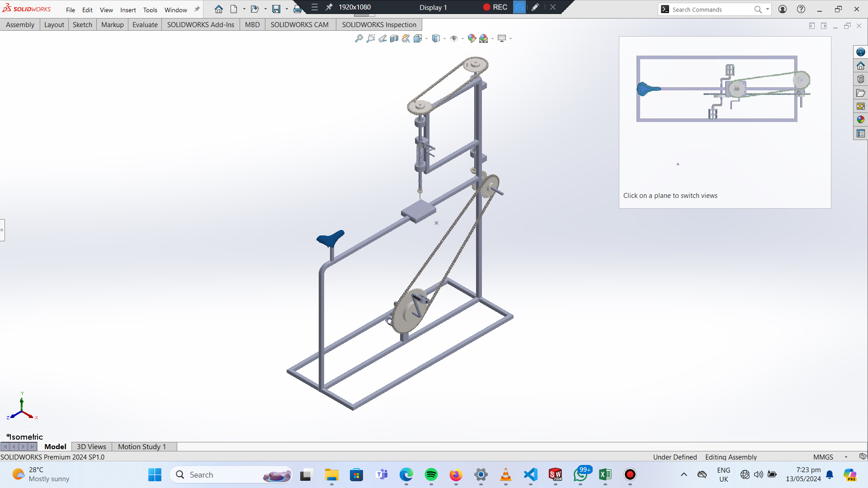Viewport: 868px width, 488px height.
Task: Switch to Motion Study 1 tab
Action: point(142,446)
